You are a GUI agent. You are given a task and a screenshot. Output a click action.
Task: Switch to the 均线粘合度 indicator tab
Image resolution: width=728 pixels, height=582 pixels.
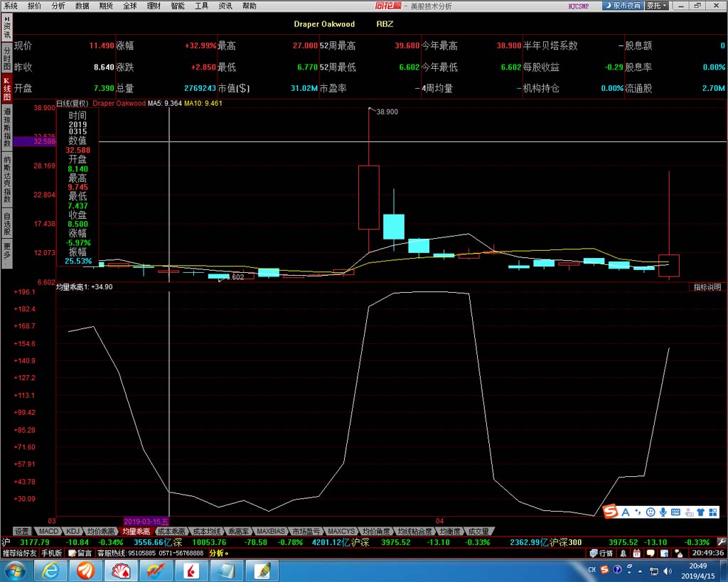(414, 531)
